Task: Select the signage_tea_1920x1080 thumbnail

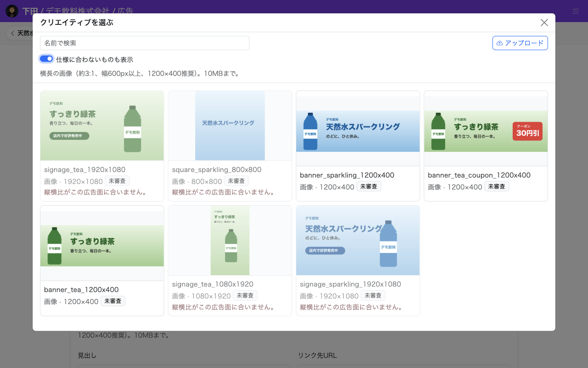Action: (102, 126)
